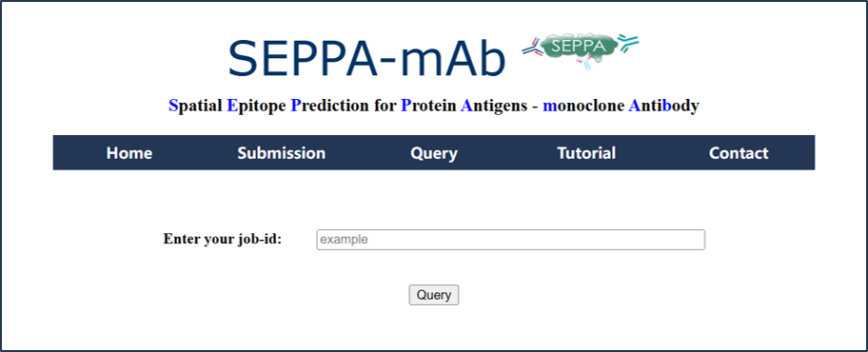Click the SEPPA-mAb title heading
Screen dimensions: 868x352
pyautogui.click(x=366, y=58)
